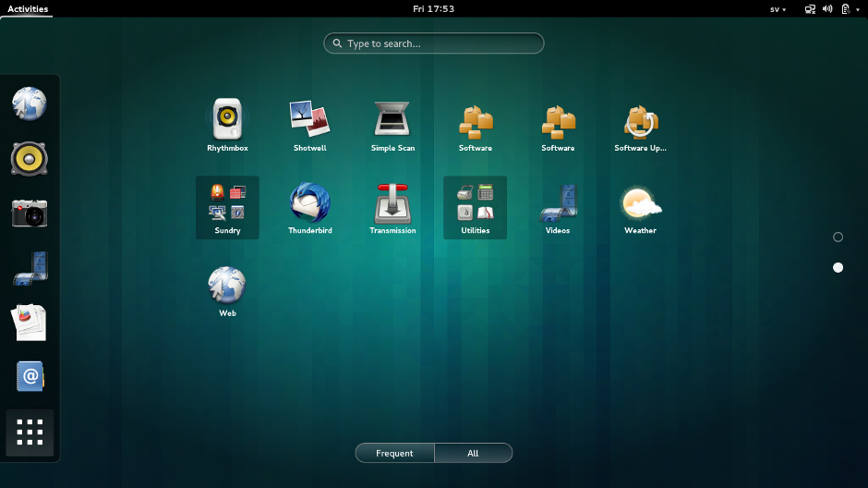Click the network status icon
The image size is (868, 488).
point(810,9)
